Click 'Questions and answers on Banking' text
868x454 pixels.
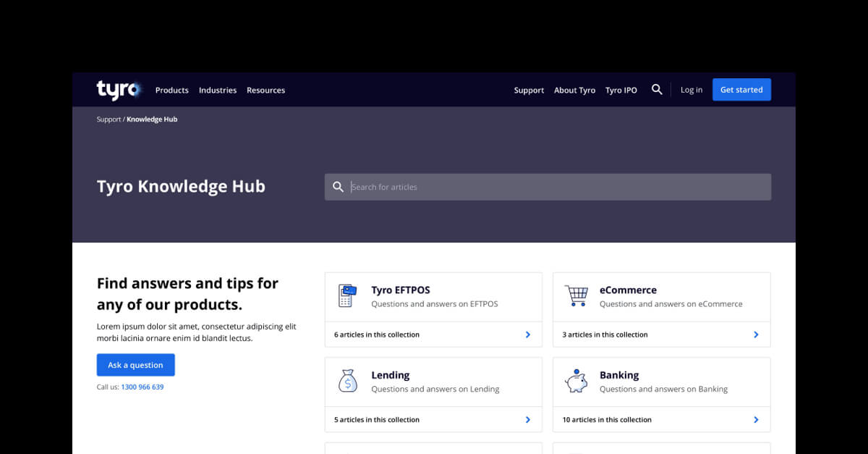tap(664, 389)
